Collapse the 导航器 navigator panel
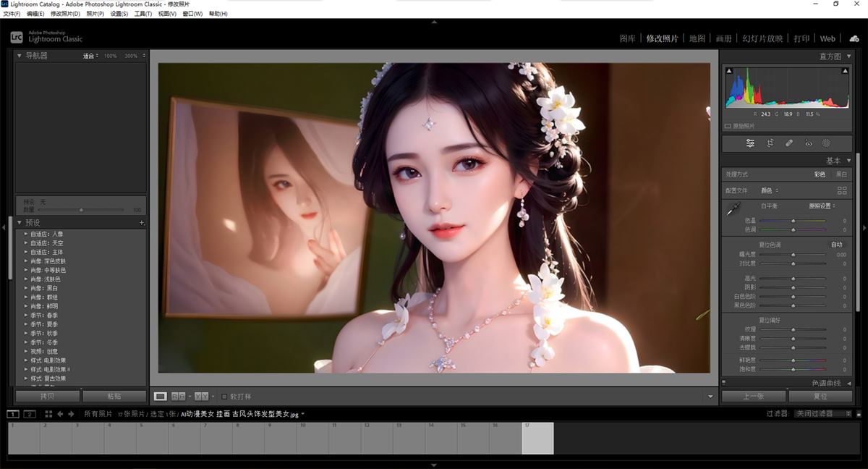The width and height of the screenshot is (868, 469). tap(20, 56)
